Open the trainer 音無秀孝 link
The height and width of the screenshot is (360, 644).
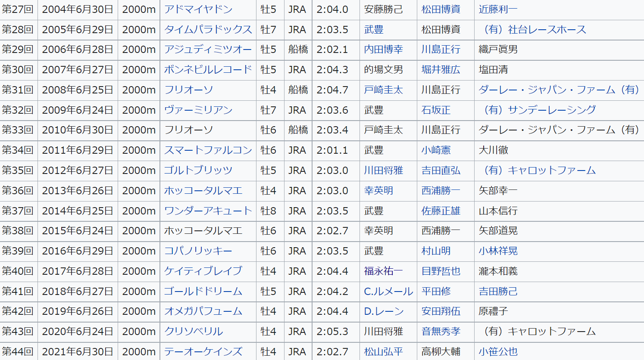(x=441, y=331)
